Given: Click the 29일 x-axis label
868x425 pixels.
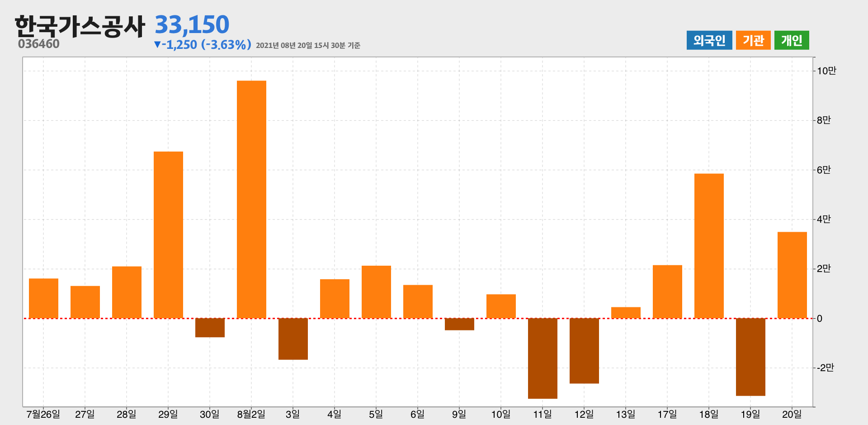Looking at the screenshot, I should (168, 414).
